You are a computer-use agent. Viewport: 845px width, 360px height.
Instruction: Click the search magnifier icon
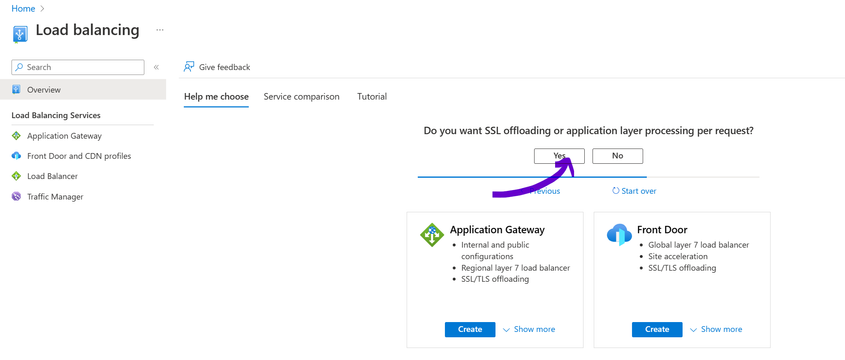pyautogui.click(x=19, y=67)
